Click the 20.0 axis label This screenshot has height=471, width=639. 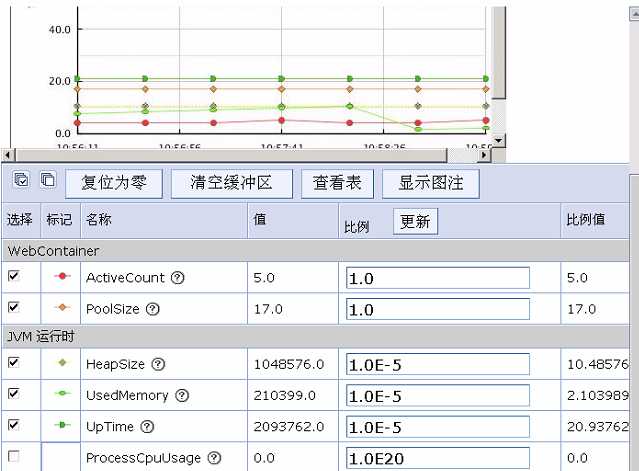pyautogui.click(x=59, y=81)
